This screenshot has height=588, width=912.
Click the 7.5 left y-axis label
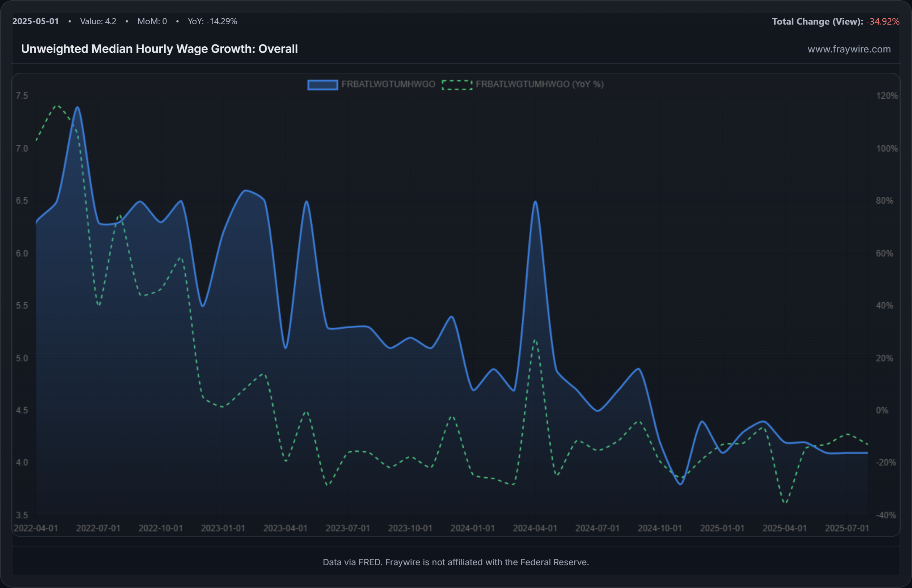point(22,96)
